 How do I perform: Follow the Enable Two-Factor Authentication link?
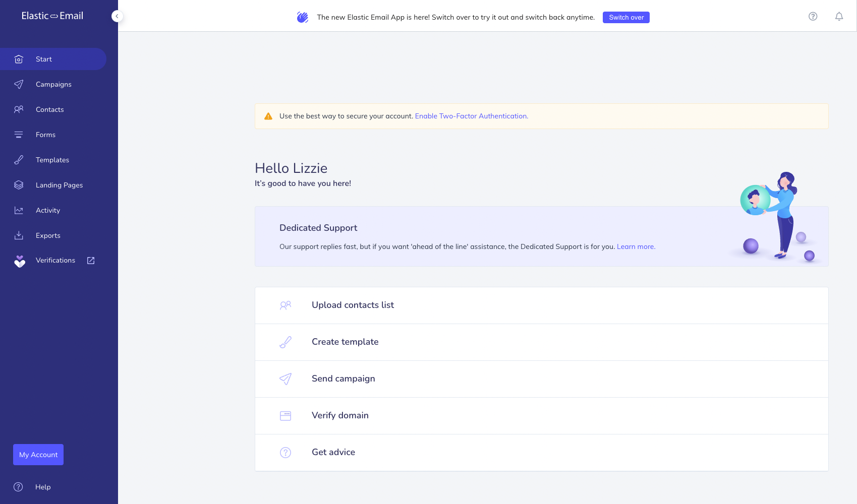coord(471,116)
